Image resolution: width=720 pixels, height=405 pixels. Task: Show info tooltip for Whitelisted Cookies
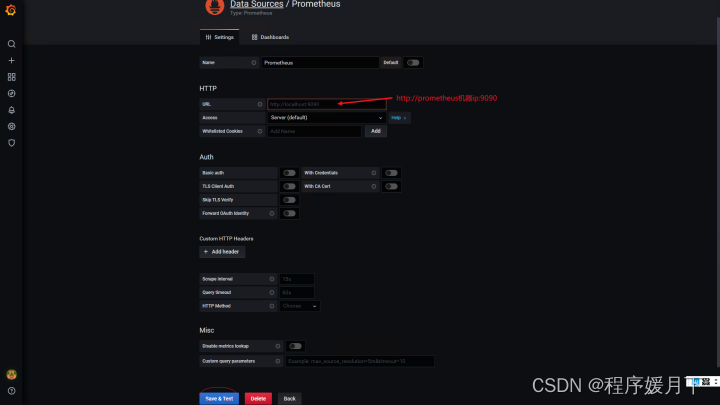coord(259,131)
